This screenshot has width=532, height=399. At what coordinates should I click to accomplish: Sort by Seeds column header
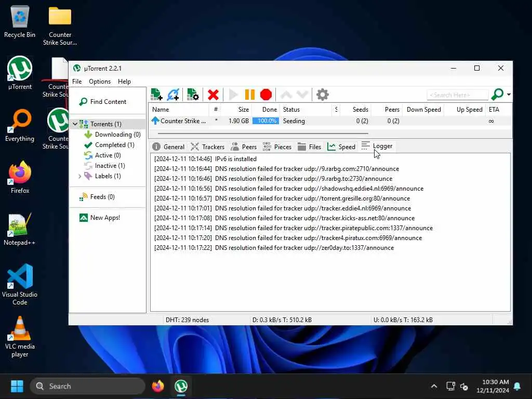[x=355, y=109]
